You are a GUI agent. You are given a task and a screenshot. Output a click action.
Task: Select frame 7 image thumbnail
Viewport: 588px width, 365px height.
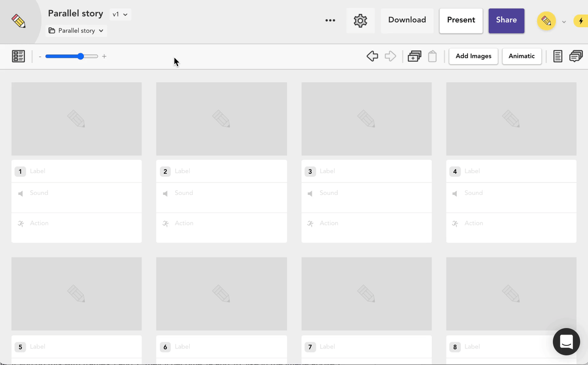point(366,294)
